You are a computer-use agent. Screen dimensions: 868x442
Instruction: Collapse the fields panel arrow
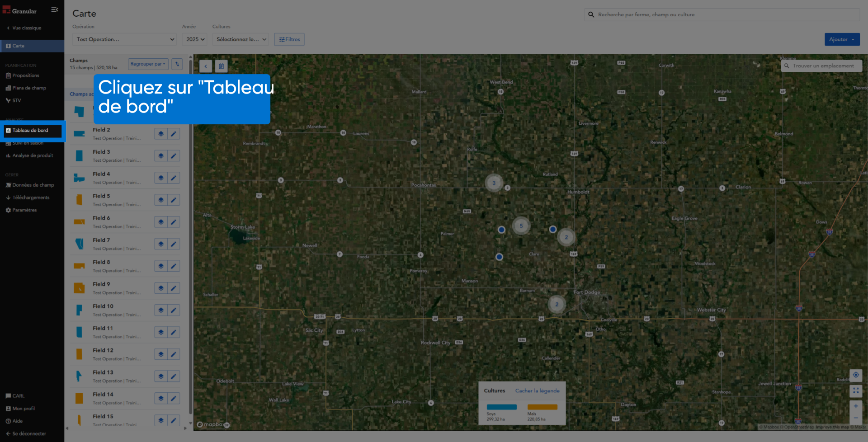click(x=206, y=66)
